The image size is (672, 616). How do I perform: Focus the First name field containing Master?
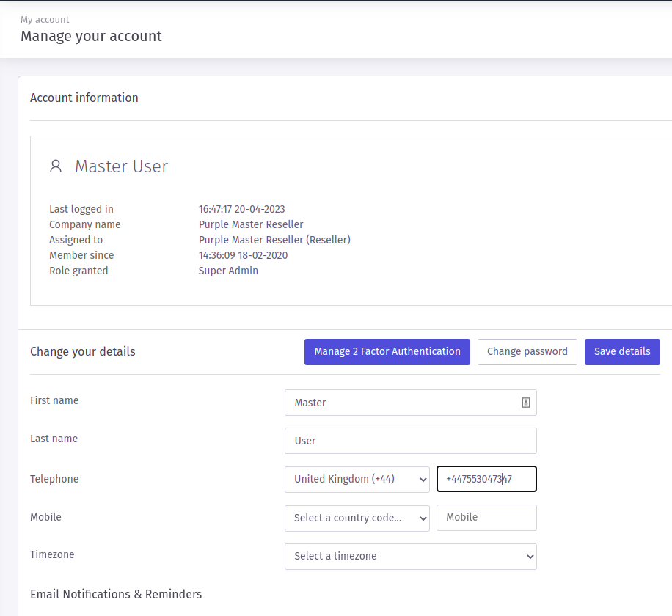click(x=411, y=403)
